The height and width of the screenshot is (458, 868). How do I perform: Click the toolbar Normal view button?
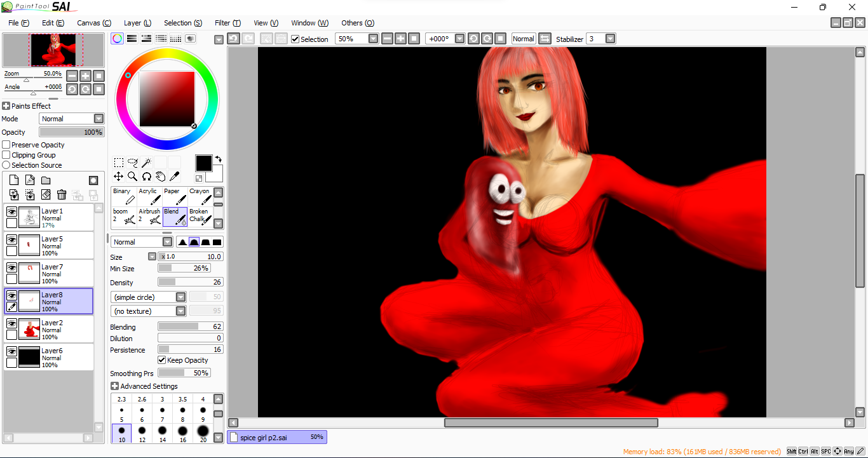tap(524, 39)
